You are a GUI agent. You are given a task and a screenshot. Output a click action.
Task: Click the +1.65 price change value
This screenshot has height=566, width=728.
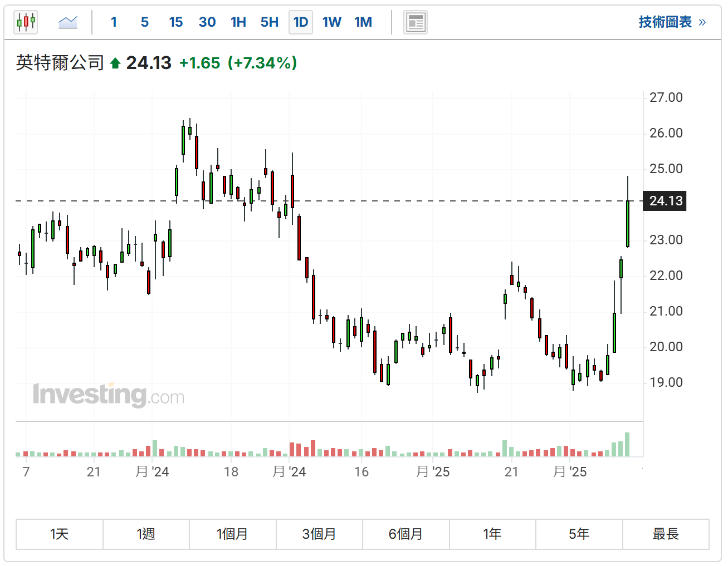[x=199, y=63]
